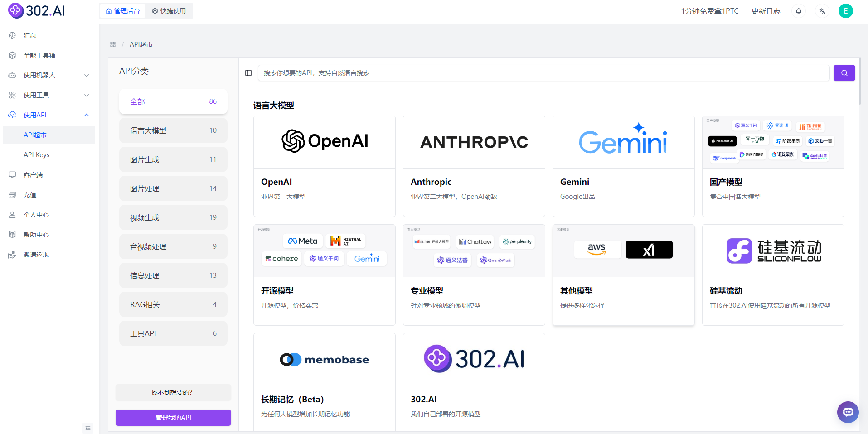Click the language translate icon
The height and width of the screenshot is (434, 868).
click(x=822, y=11)
